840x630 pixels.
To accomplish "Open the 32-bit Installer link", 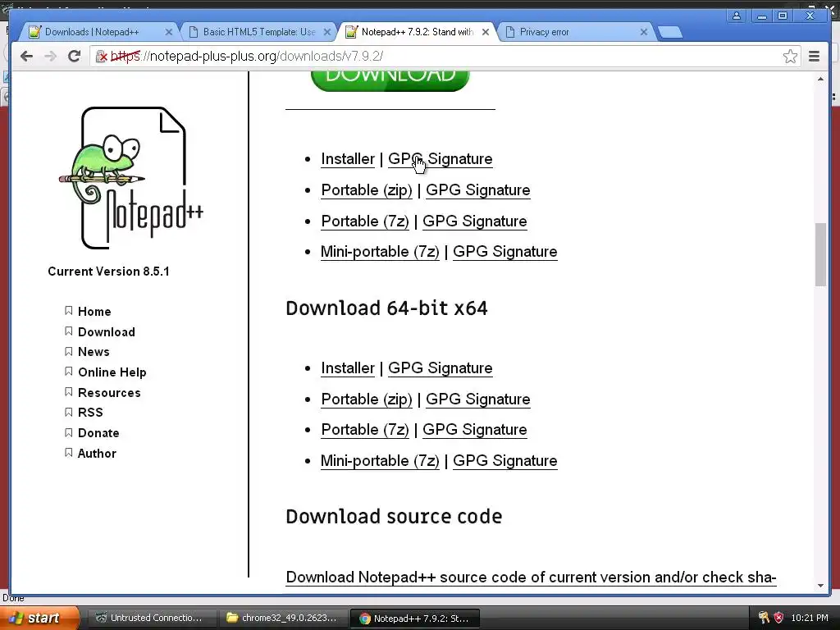I will (x=348, y=159).
